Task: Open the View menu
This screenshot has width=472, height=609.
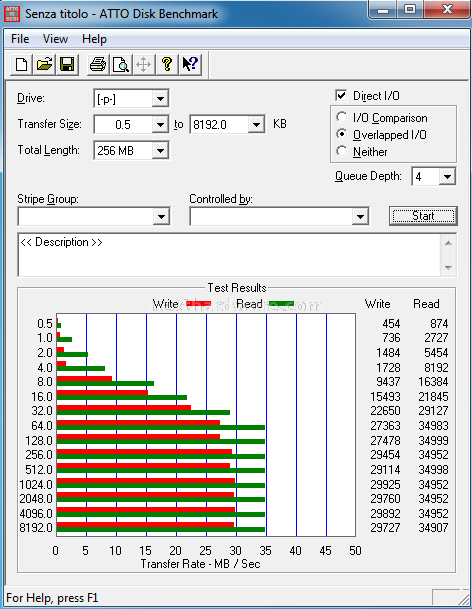Action: coord(56,39)
